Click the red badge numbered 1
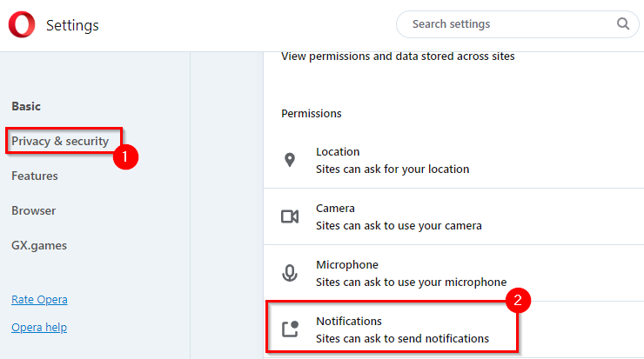Viewport: 644px width, 359px height. tap(127, 156)
